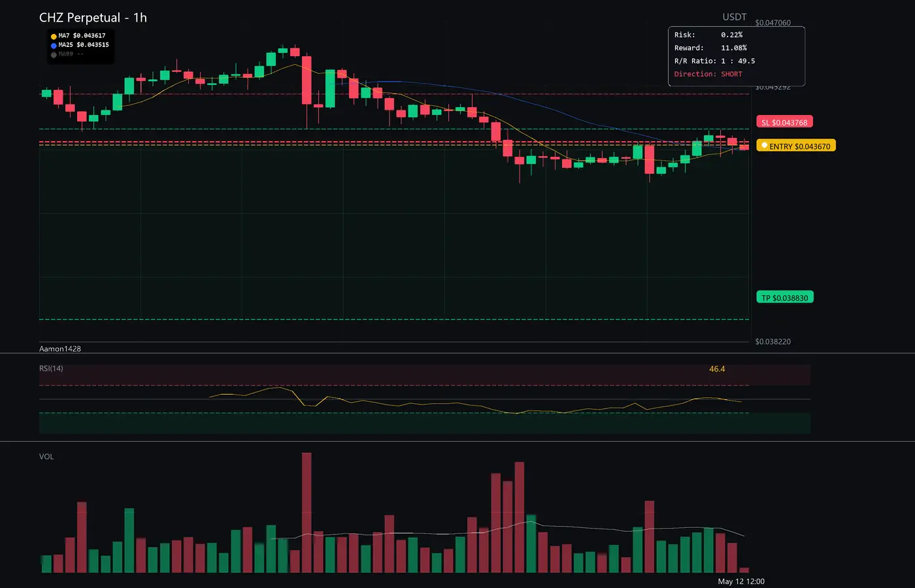Click the May 12 12:00 time label
Screen dimensions: 915x588
tap(741, 581)
